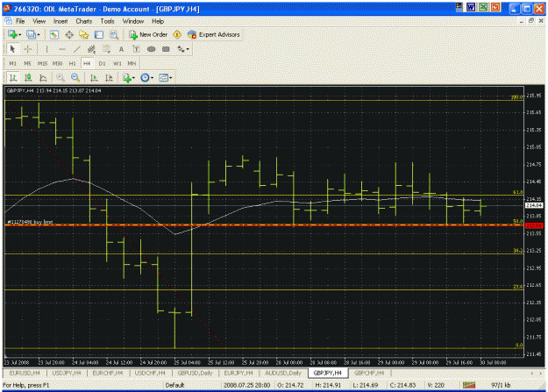Switch to M30 timeframe
Viewport: 548px width, 392px height.
click(x=57, y=64)
